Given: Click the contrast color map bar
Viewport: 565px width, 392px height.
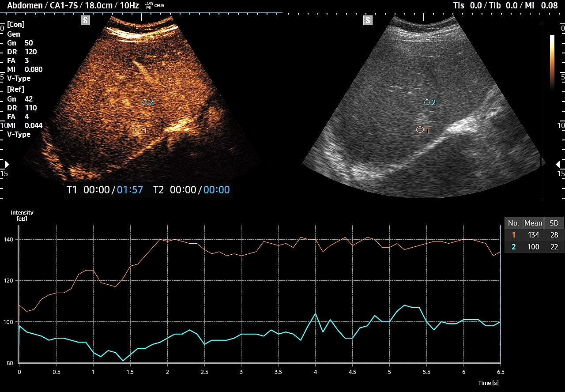Looking at the screenshot, I should [x=552, y=62].
